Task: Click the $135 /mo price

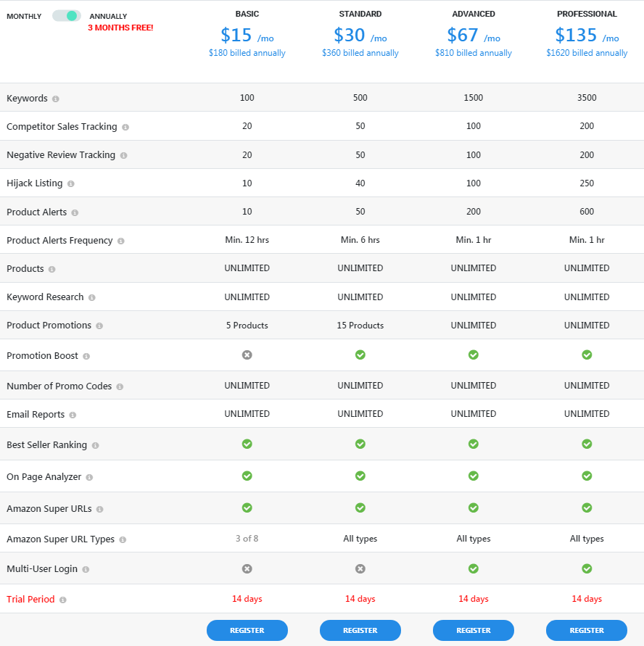Action: coord(587,35)
